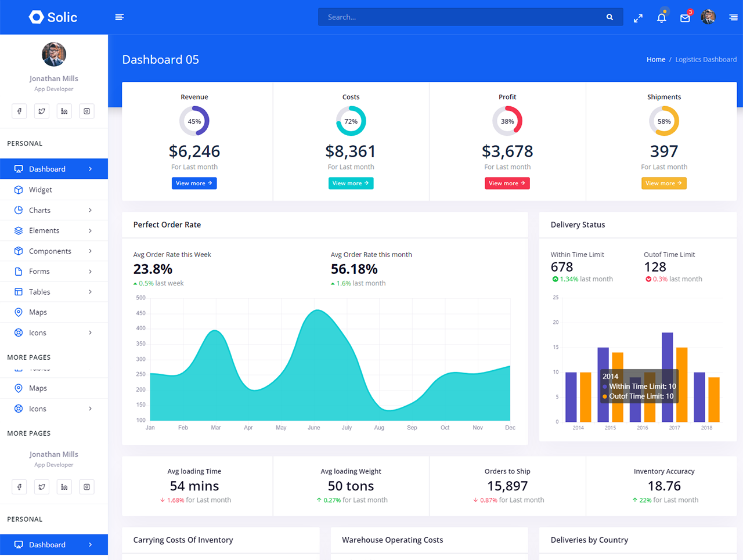Toggle sidebar with the hamburger icon
The image size is (743, 560).
coord(120,17)
